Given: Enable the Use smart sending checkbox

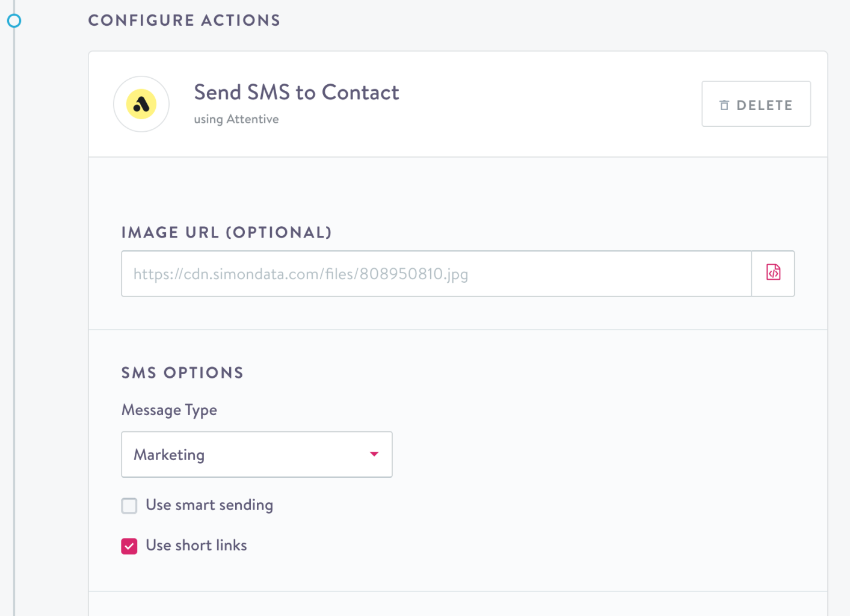Looking at the screenshot, I should click(129, 505).
